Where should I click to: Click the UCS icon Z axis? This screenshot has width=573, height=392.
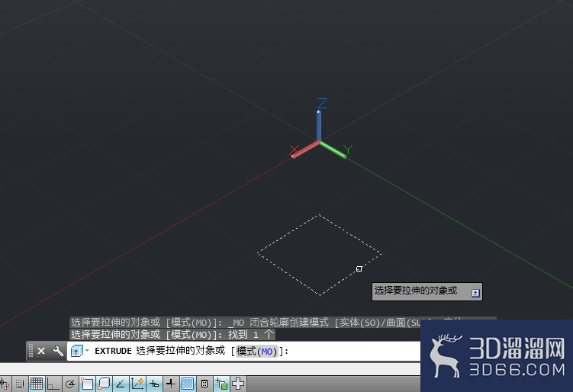coord(319,125)
